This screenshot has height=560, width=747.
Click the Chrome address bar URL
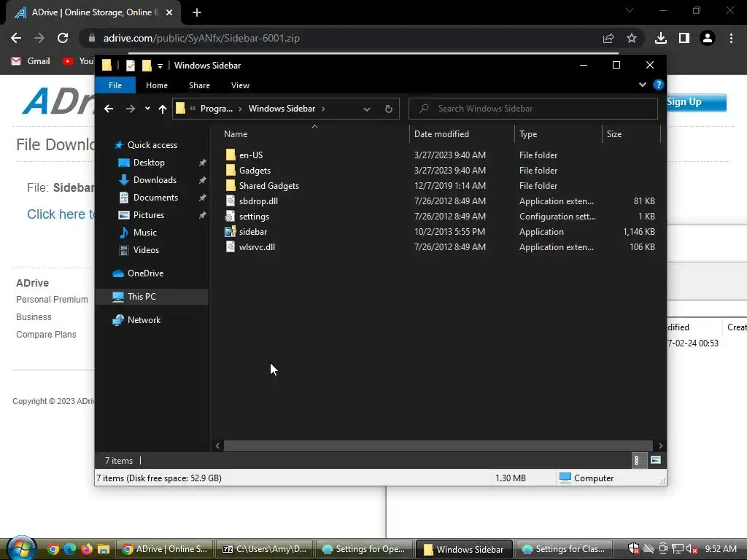(x=201, y=38)
